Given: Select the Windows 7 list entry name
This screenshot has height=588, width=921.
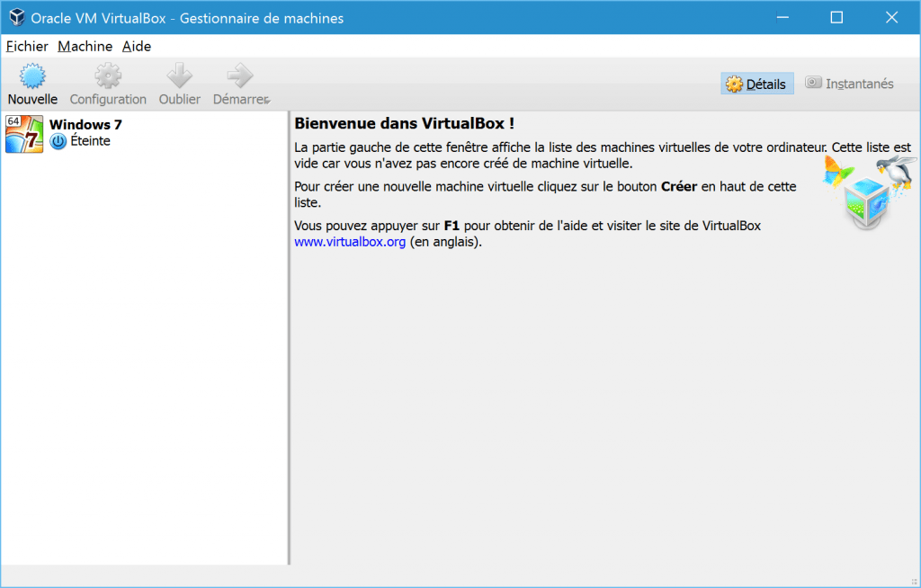Looking at the screenshot, I should coord(85,125).
